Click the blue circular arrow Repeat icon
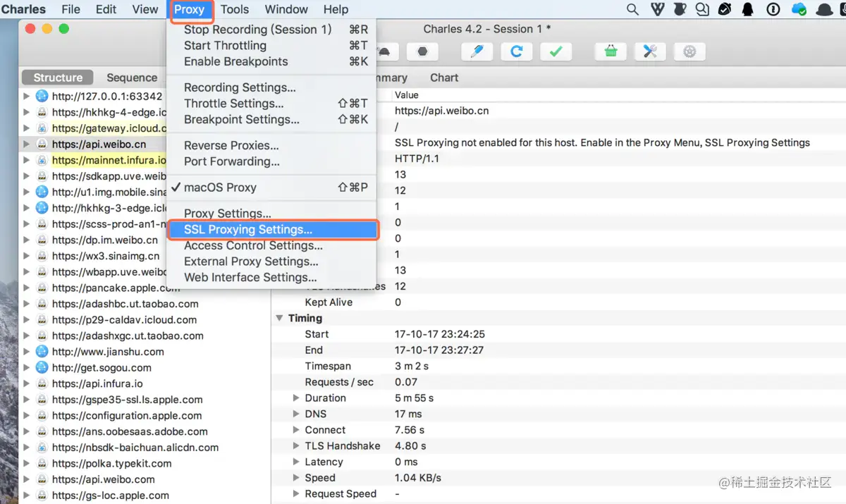The height and width of the screenshot is (504, 846). (x=516, y=51)
